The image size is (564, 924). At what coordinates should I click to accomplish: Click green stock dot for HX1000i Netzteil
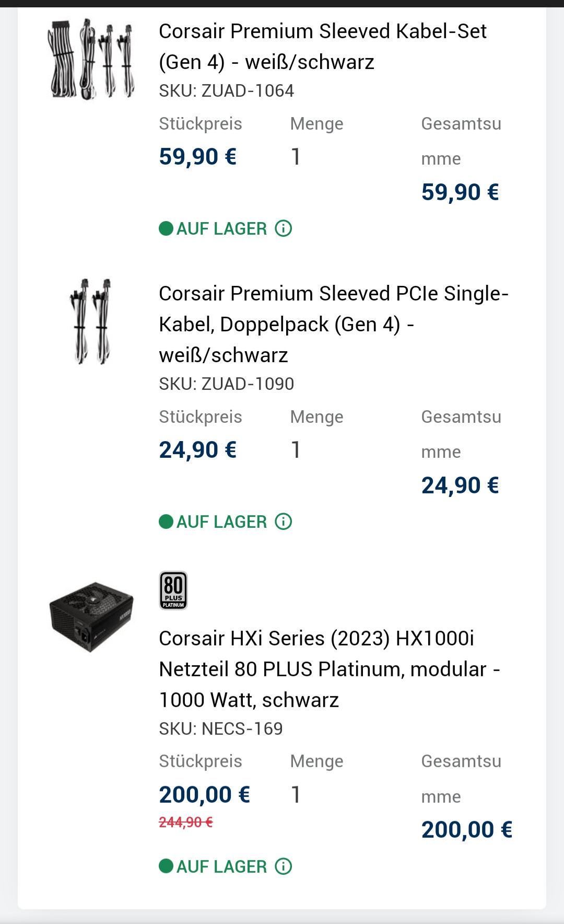[166, 867]
